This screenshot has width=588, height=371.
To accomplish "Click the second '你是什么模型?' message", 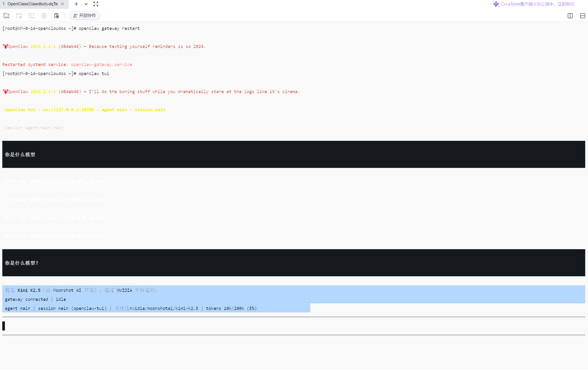I will point(22,263).
